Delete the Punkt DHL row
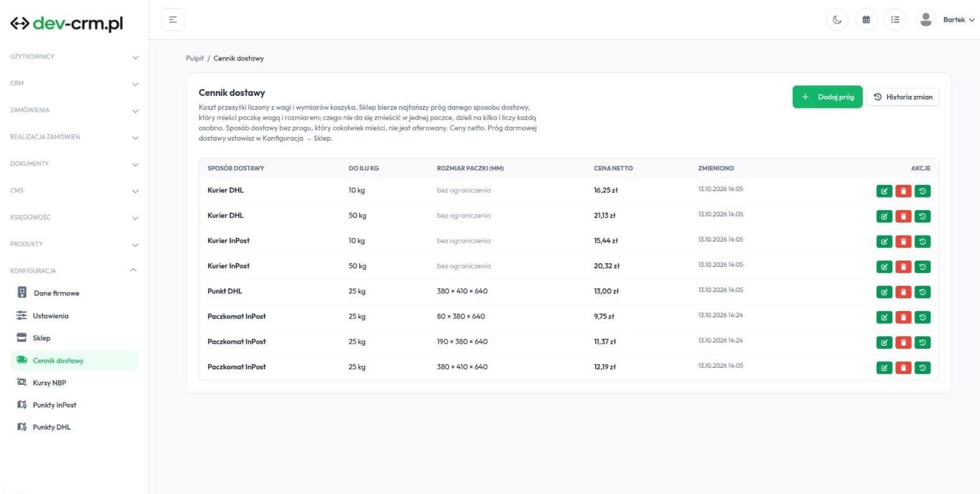The image size is (980, 494). click(903, 292)
